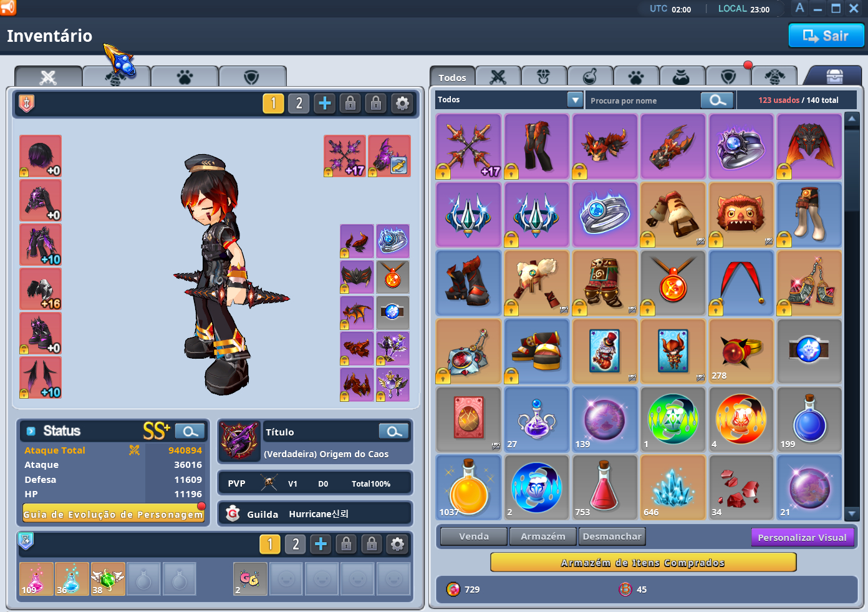Add a new equipment preset with plus

tap(325, 103)
